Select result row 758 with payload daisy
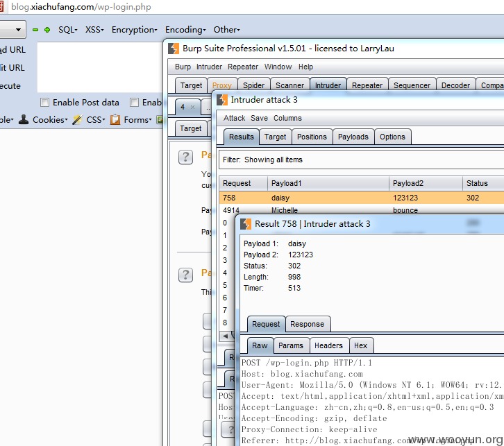 coord(362,198)
